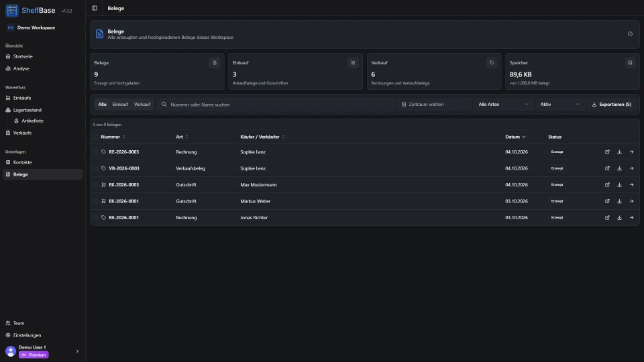This screenshot has width=644, height=362.
Task: Open Team in the sidebar
Action: 42,323
